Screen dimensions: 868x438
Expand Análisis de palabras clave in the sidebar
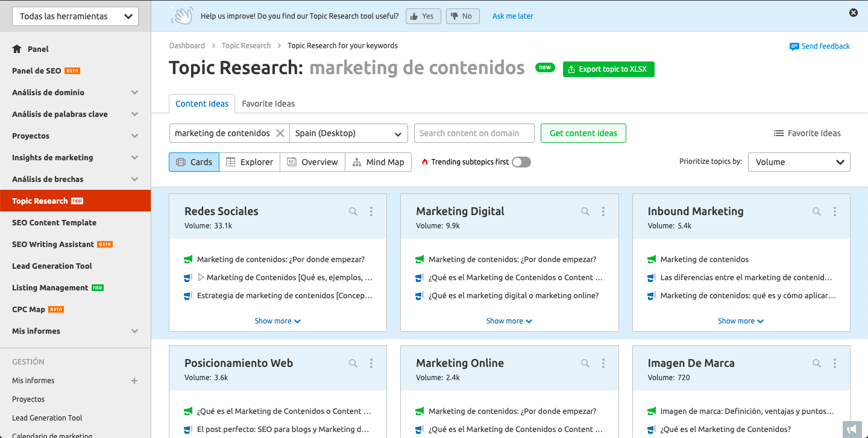pyautogui.click(x=75, y=114)
